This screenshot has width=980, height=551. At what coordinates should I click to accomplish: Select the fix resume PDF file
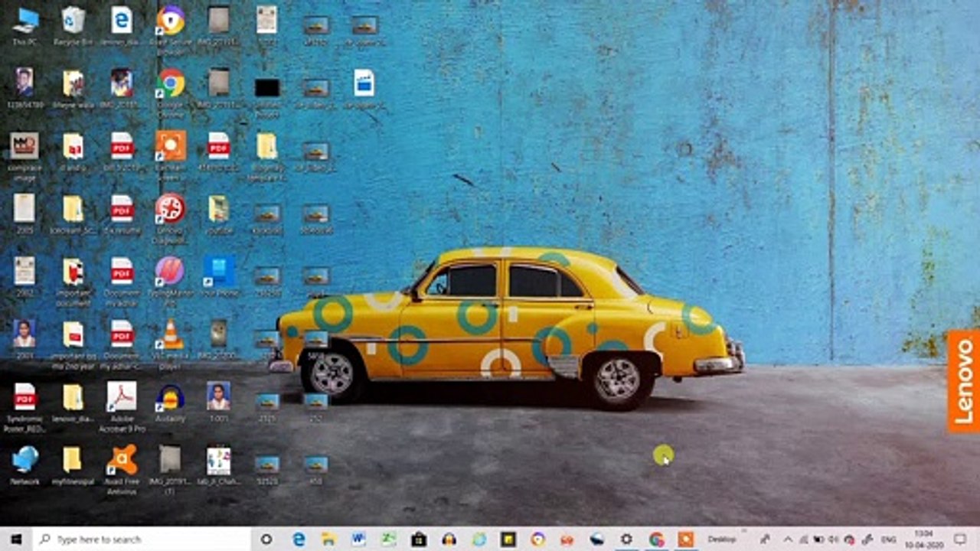pos(122,214)
